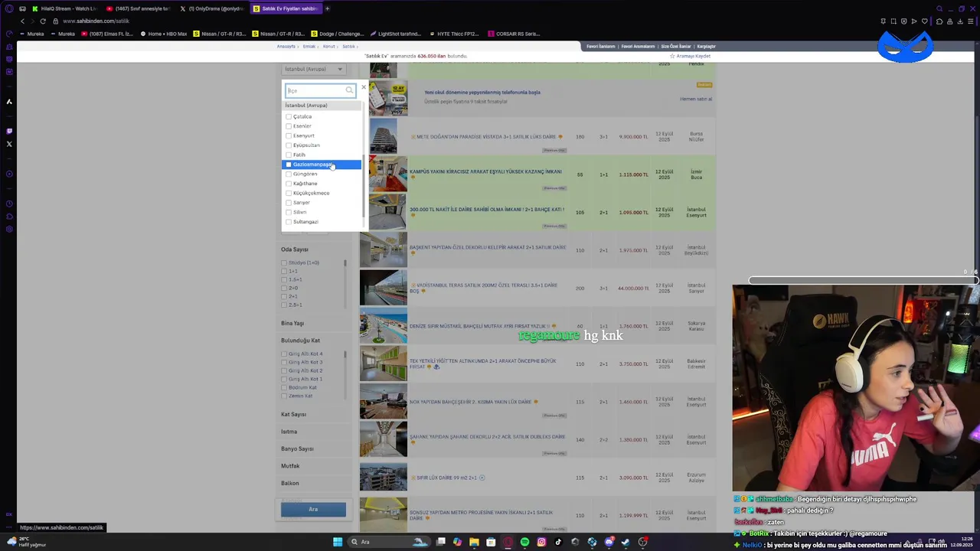
Task: Close the district selection popup
Action: coord(364,88)
